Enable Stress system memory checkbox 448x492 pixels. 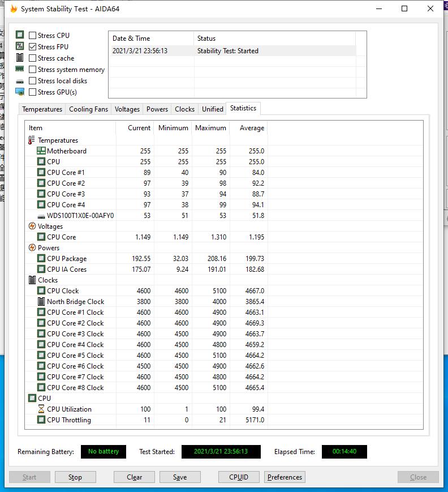pyautogui.click(x=32, y=69)
